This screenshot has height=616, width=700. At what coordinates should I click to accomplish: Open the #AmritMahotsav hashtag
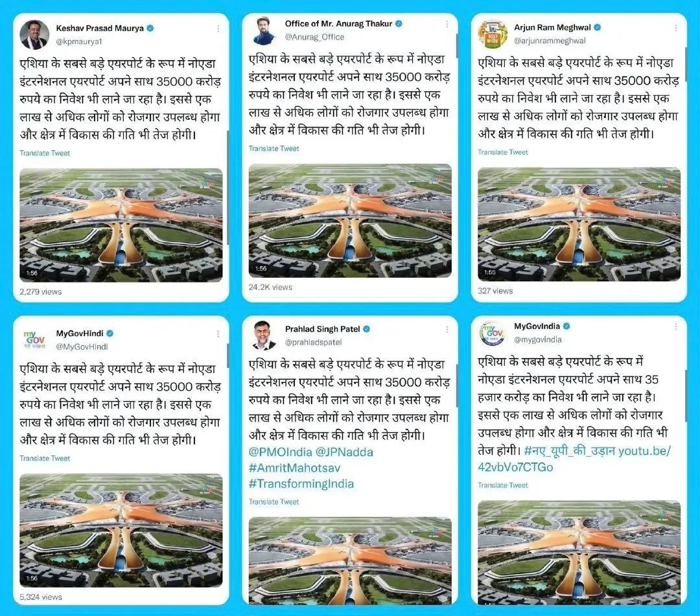point(294,468)
